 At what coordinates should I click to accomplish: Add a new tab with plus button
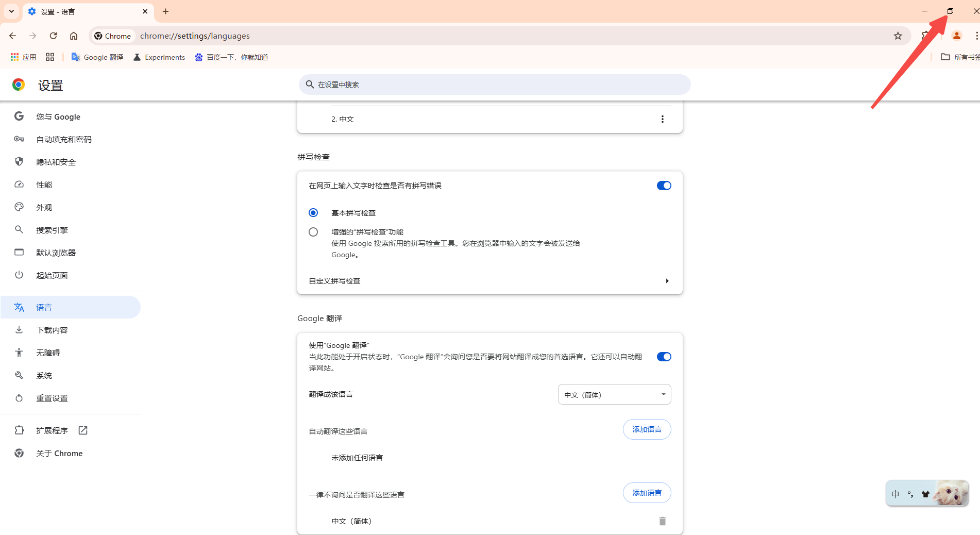click(x=165, y=11)
